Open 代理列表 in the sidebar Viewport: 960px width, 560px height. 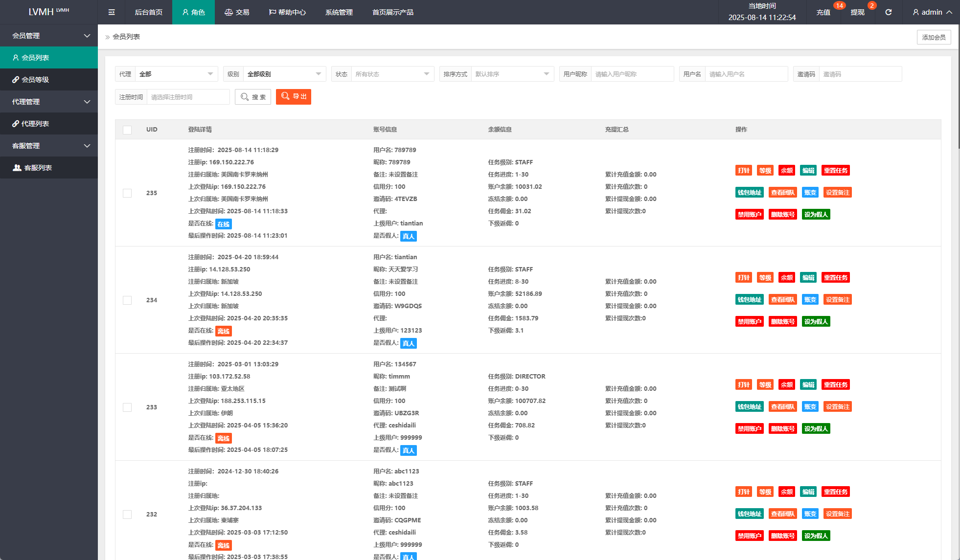click(x=35, y=124)
